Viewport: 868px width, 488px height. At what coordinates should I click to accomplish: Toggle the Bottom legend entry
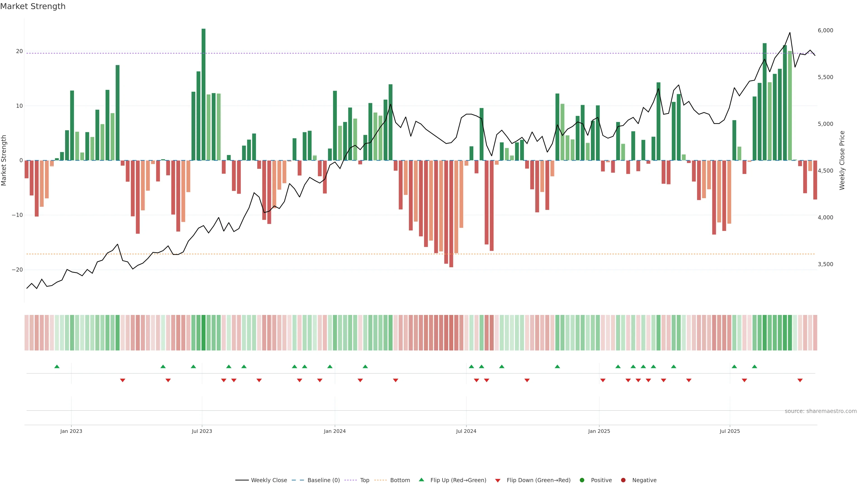point(400,480)
